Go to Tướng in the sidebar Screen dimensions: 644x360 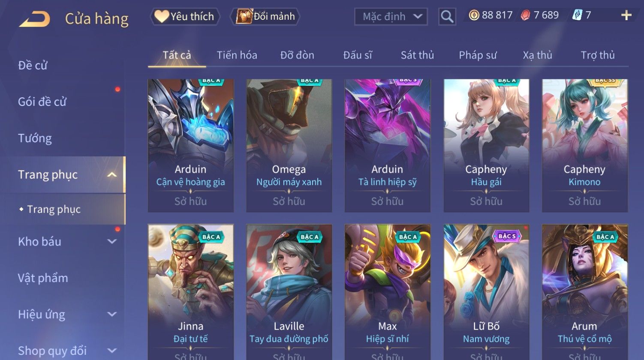click(35, 138)
